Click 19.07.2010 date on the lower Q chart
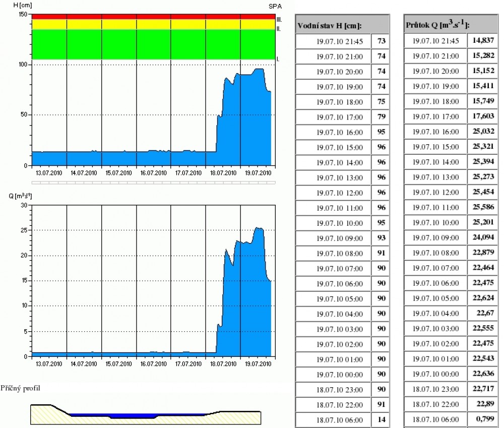Image resolution: width=504 pixels, height=428 pixels. [258, 363]
